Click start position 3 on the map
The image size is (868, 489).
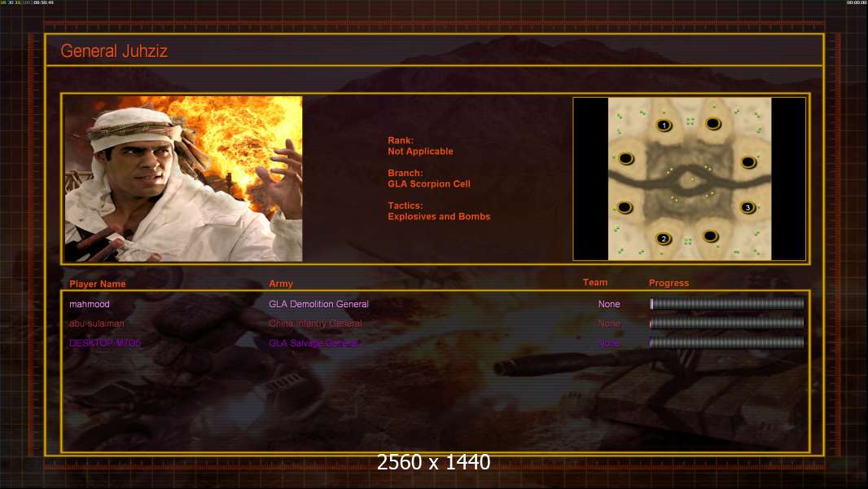[747, 208]
